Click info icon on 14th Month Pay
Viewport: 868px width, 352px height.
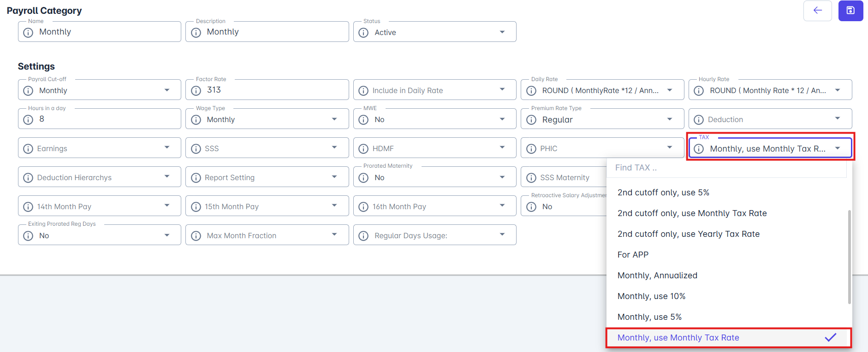(28, 206)
